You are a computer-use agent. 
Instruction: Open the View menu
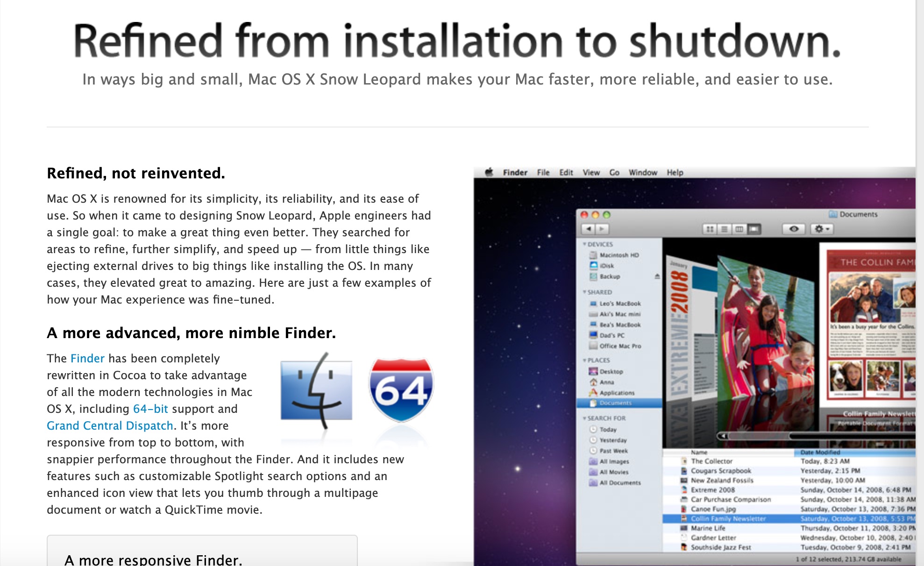(591, 172)
